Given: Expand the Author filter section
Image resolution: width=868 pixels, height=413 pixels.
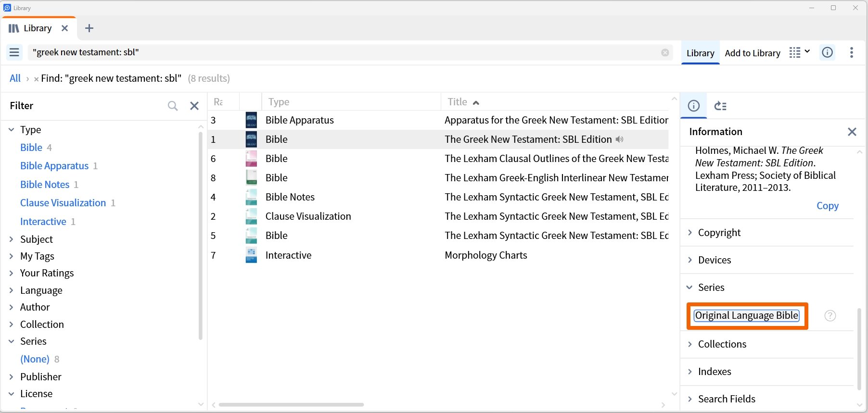Looking at the screenshot, I should [x=12, y=307].
